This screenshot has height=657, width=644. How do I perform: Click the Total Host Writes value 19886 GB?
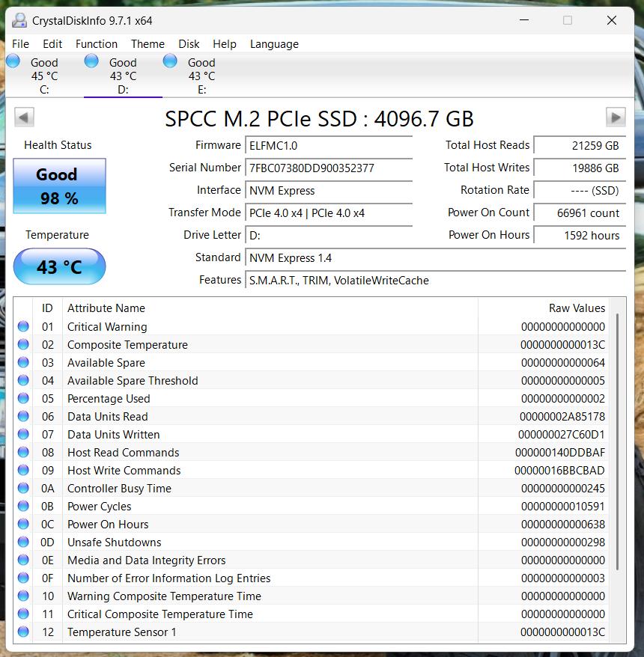coord(580,168)
